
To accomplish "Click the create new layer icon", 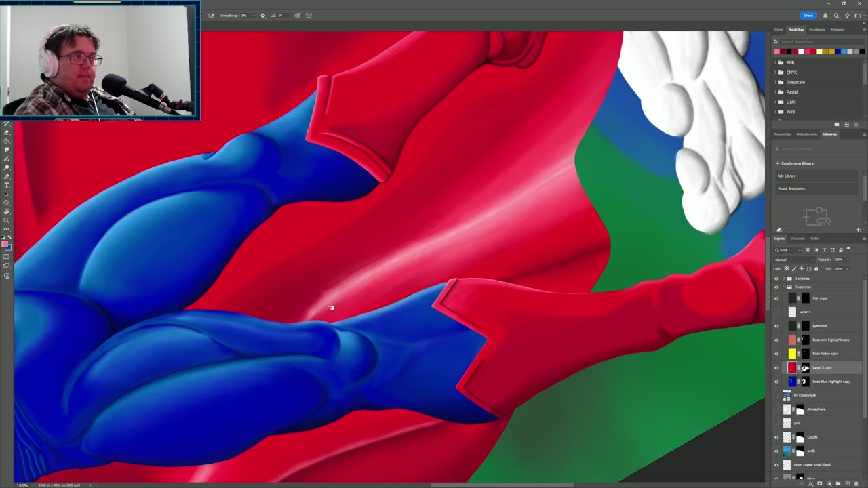I will (x=847, y=483).
